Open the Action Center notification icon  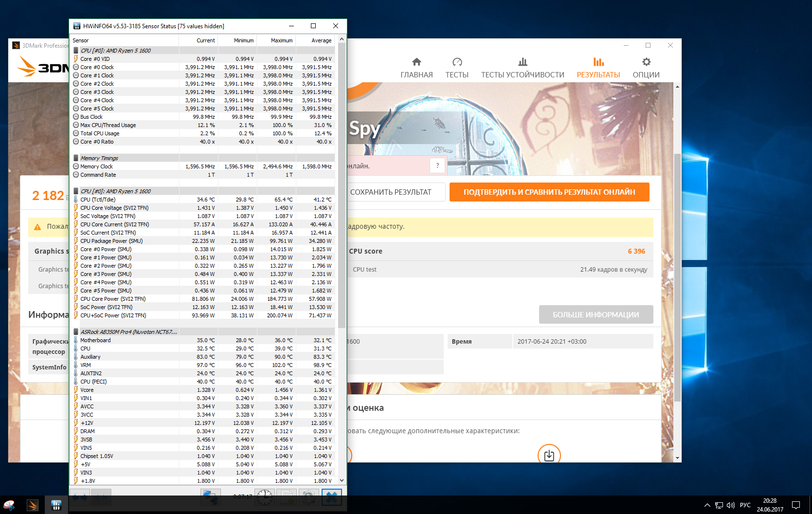796,505
